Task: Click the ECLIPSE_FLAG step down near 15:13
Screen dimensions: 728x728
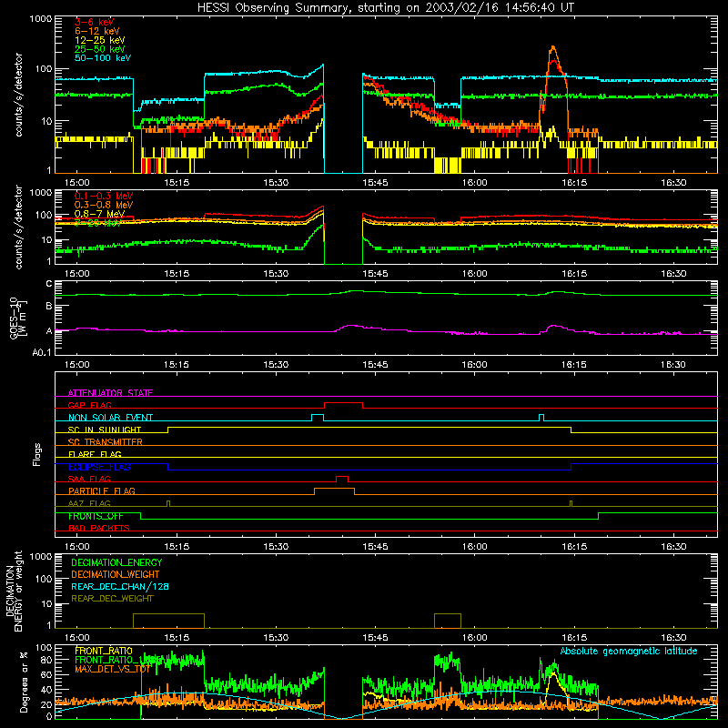Action: [167, 467]
